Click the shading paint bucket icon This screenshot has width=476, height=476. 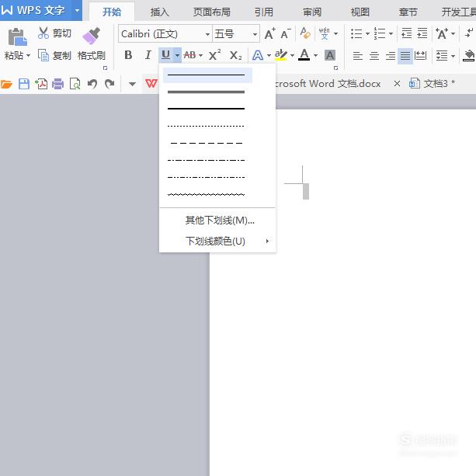click(469, 55)
